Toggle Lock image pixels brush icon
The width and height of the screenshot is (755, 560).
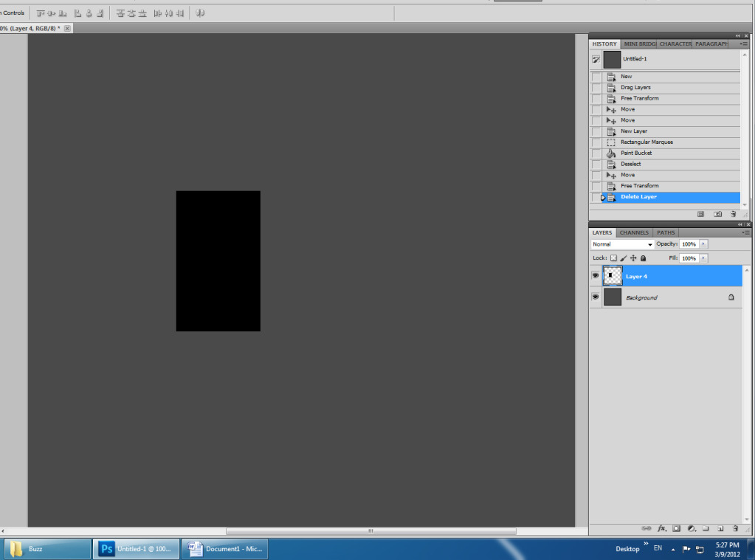624,258
